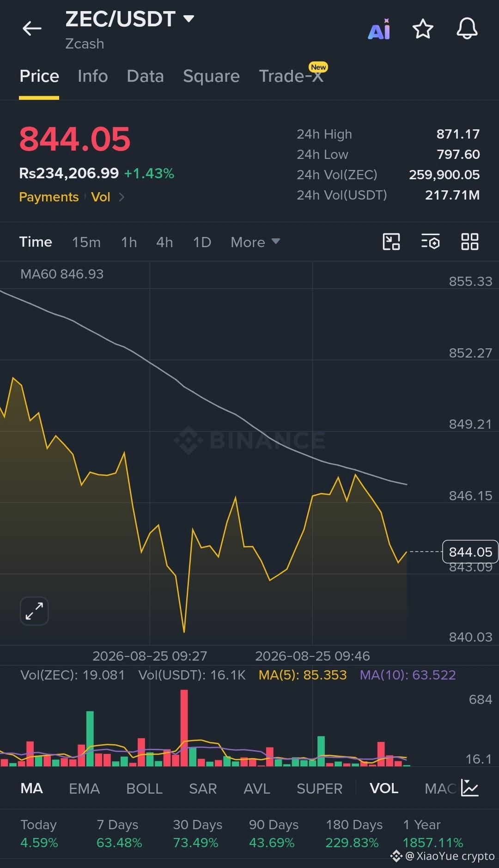Select the 1D interval

202,242
